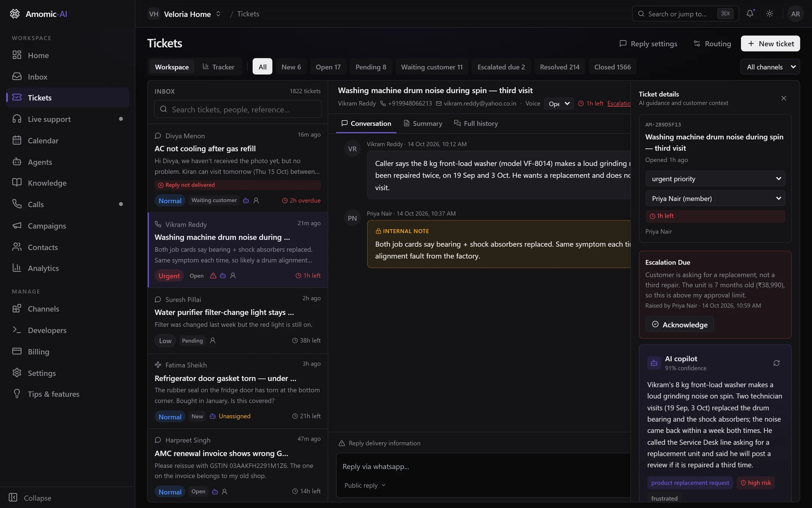This screenshot has height=508, width=812.
Task: Toggle light/dark theme sun icon
Action: (x=770, y=14)
